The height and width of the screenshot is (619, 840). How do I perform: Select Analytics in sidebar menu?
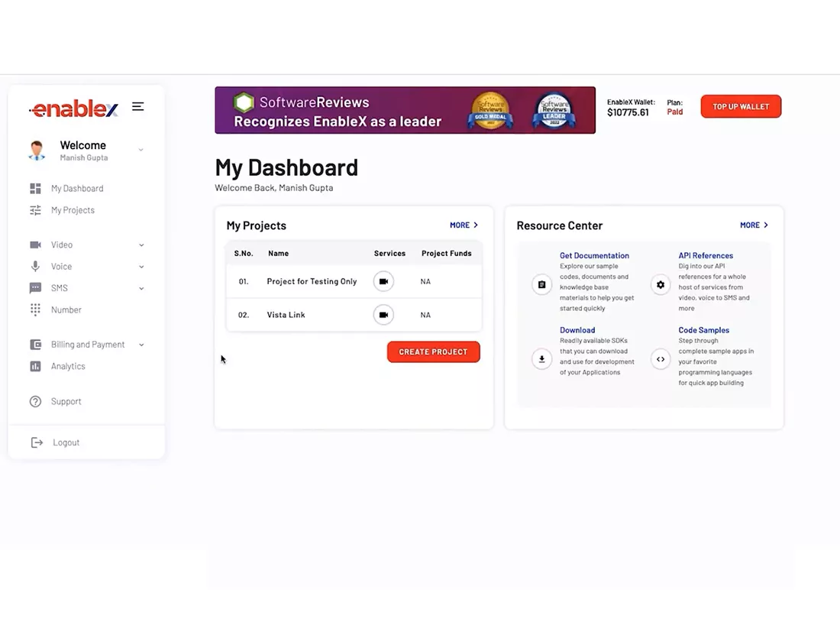pos(68,366)
